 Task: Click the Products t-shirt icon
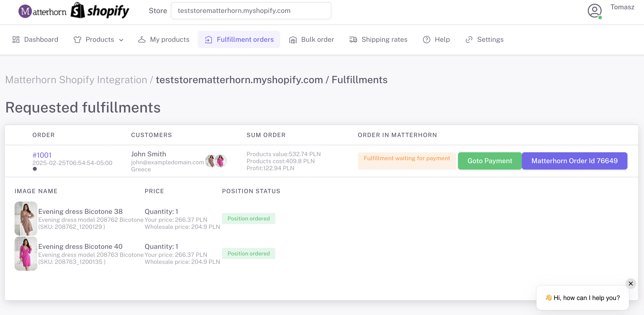click(x=77, y=40)
